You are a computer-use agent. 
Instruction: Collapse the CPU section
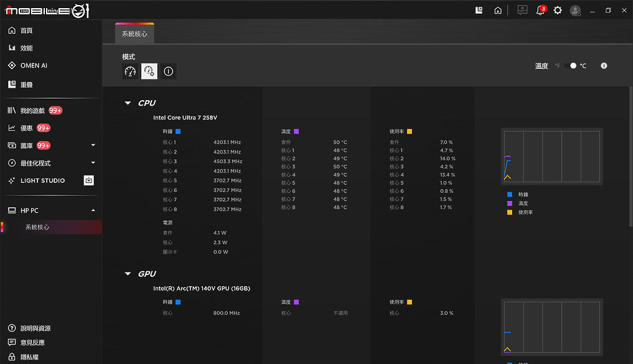click(128, 103)
